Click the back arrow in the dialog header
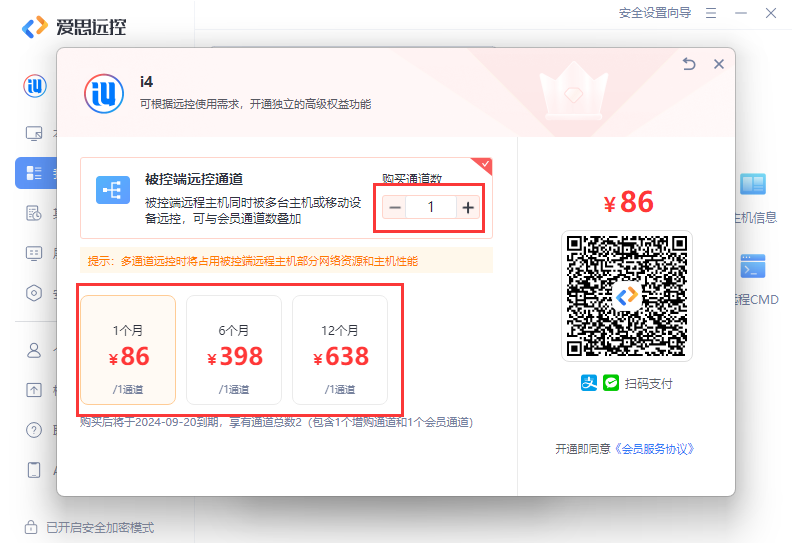 [x=688, y=64]
